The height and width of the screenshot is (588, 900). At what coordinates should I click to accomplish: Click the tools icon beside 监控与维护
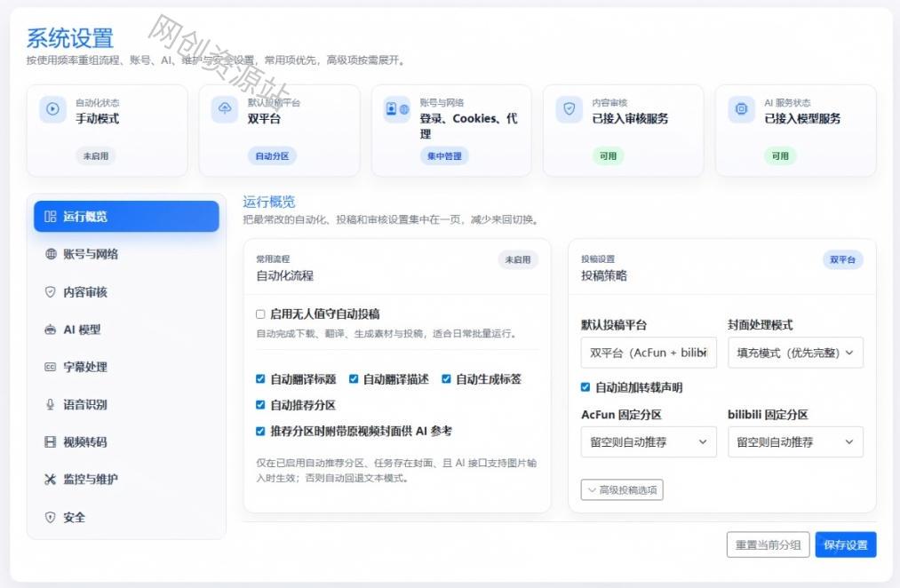coord(51,480)
